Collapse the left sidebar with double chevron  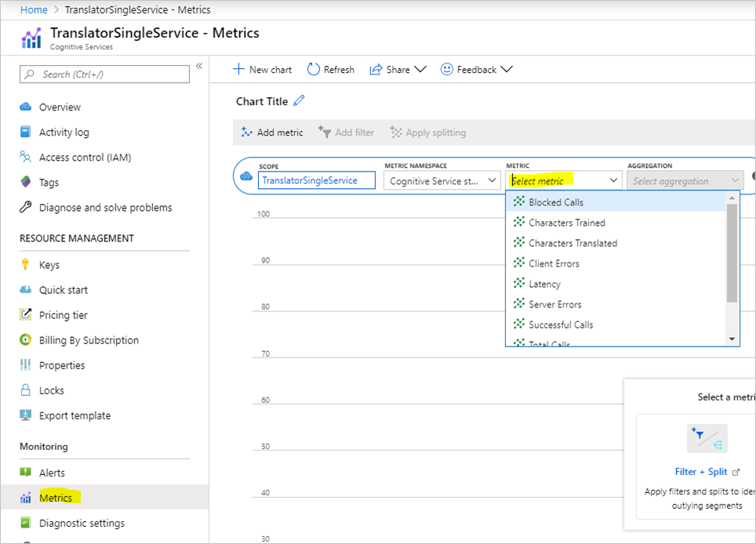[x=199, y=66]
